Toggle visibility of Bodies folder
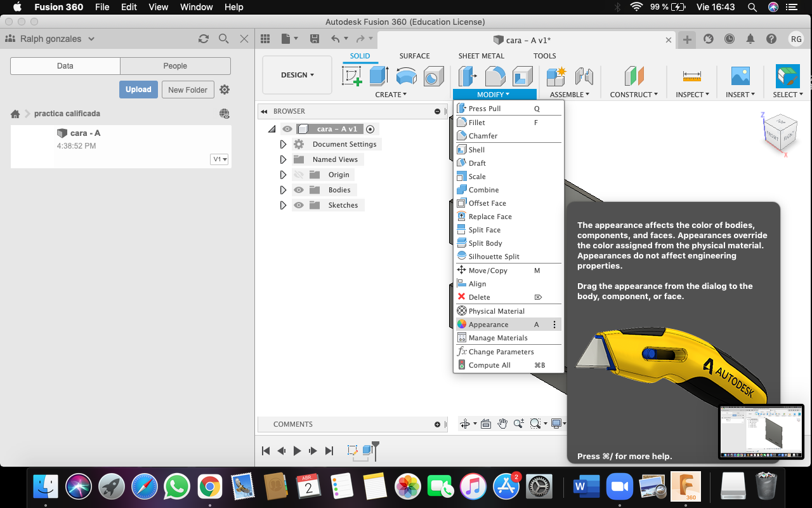The width and height of the screenshot is (812, 508). tap(299, 190)
